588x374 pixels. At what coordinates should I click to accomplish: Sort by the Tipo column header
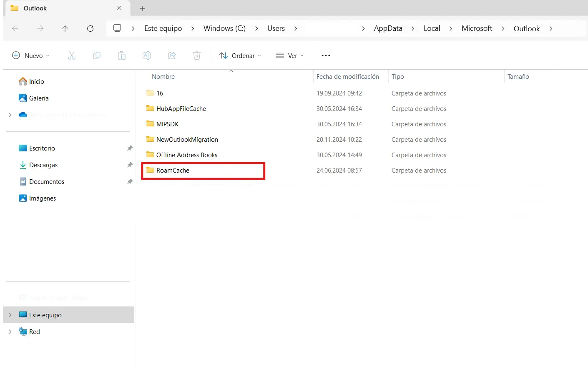pos(398,77)
